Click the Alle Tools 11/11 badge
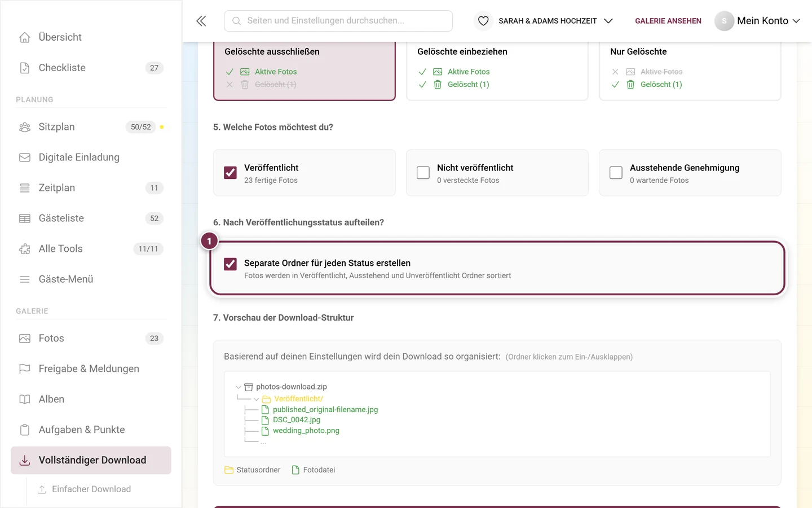Screen dimensions: 812x508 [148, 249]
